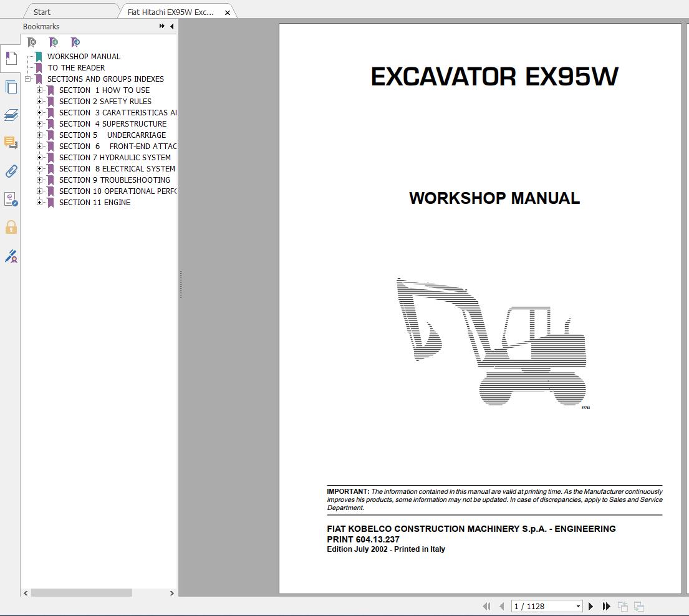Open the Security padlock sidebar icon
This screenshot has height=616, width=689.
tap(11, 227)
